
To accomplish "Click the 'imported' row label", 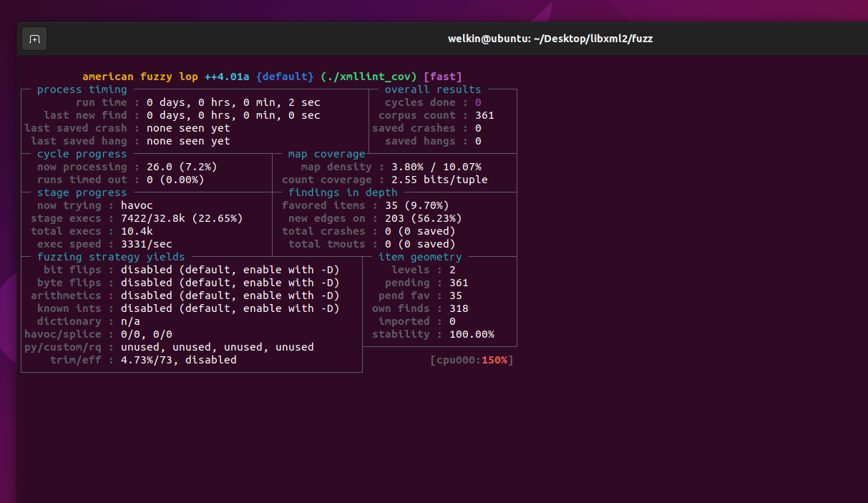I will click(404, 321).
